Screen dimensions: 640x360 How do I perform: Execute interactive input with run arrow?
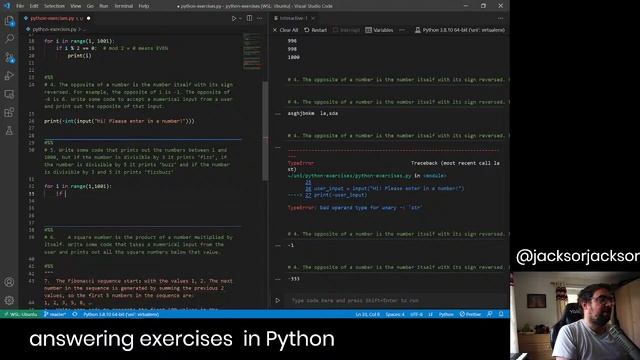pyautogui.click(x=278, y=300)
